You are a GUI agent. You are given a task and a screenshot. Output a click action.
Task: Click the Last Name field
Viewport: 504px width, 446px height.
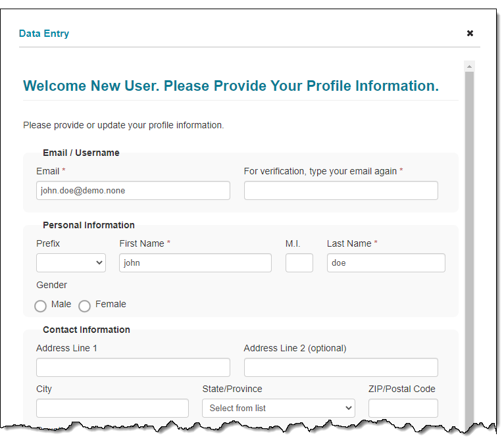pos(386,263)
